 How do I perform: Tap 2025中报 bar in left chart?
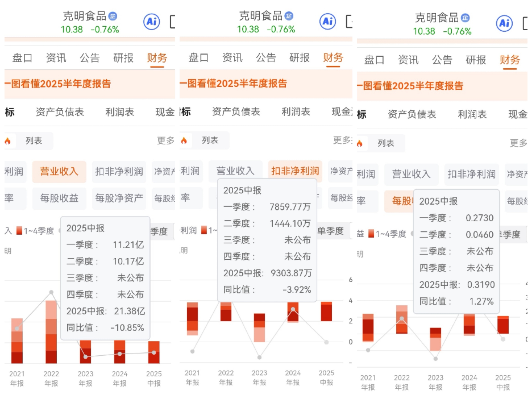[x=154, y=352]
